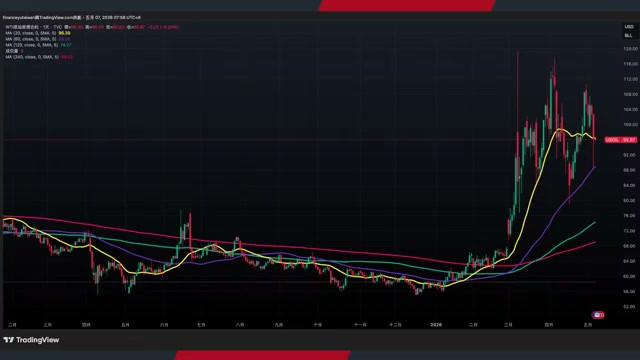
Task: Click the 120.00 price scale label
Action: (x=630, y=49)
